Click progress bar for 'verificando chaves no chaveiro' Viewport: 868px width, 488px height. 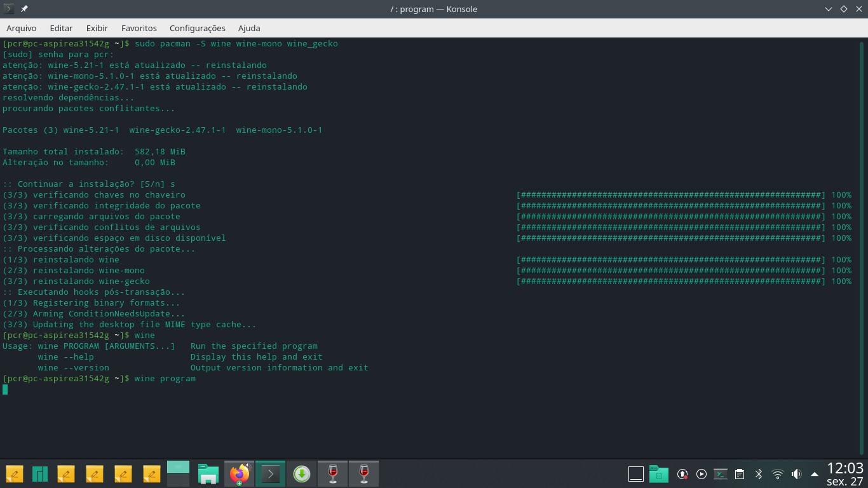[x=671, y=195]
